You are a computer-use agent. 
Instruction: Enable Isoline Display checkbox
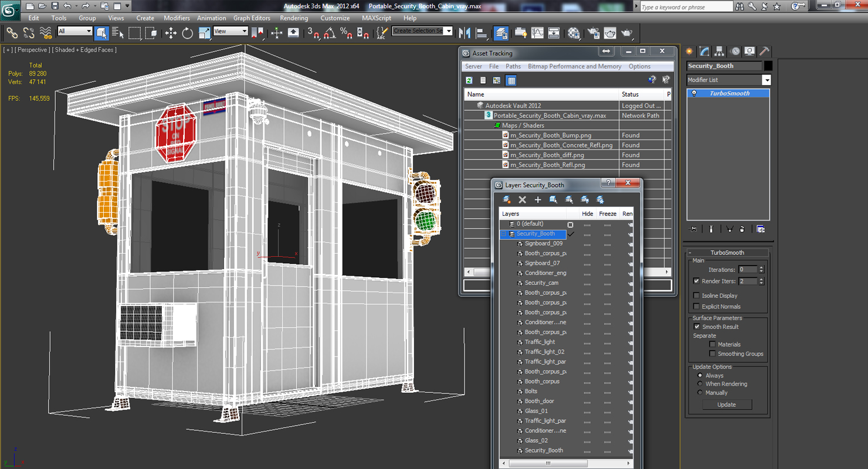(x=696, y=295)
